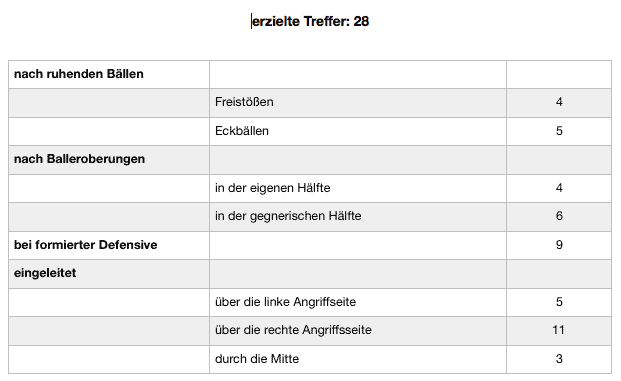Click the value 5 for linke Angriffseite
This screenshot has width=621, height=381.
point(559,303)
